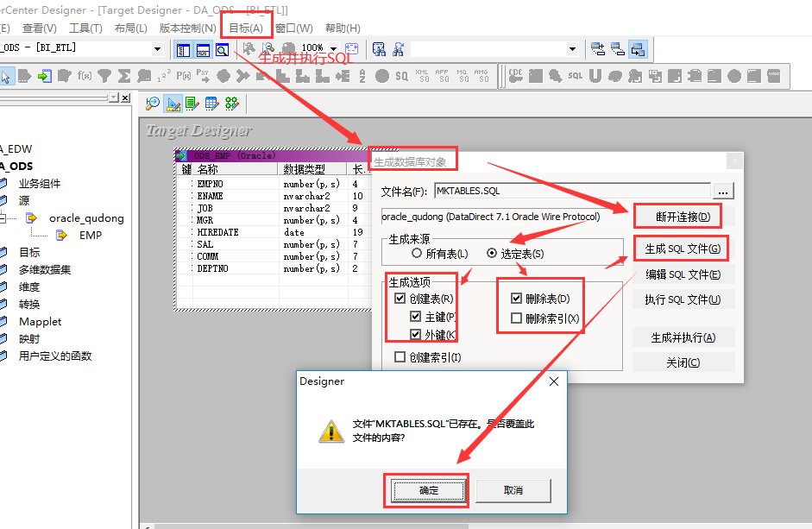Open the Mapplet Designer tool
Image resolution: width=812 pixels, height=529 pixels.
[212, 102]
